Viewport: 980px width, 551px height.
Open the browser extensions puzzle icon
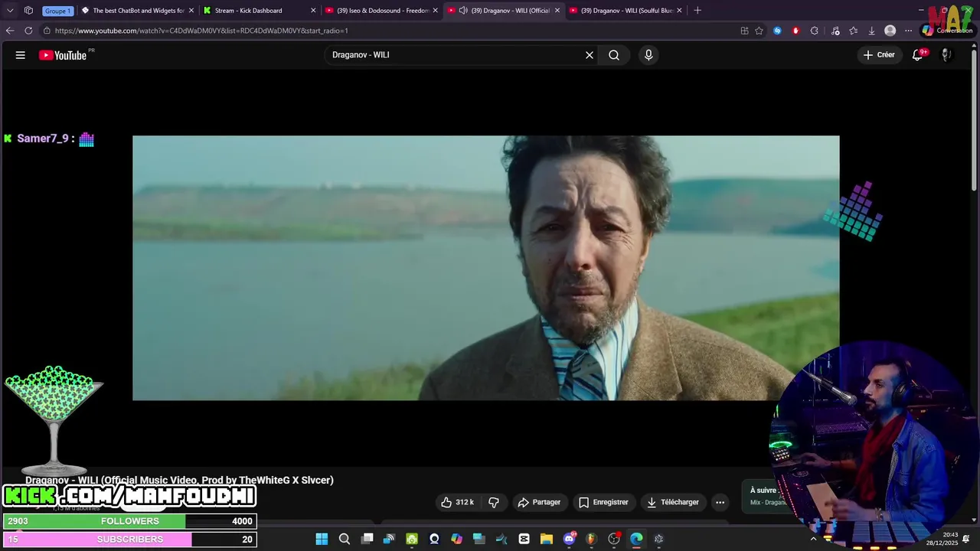tap(815, 31)
